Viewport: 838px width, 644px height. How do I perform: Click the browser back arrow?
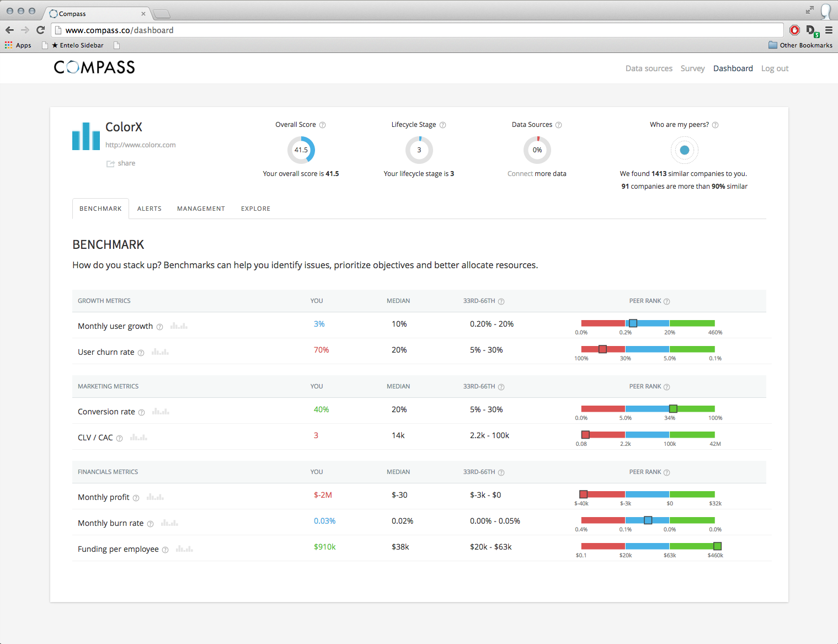9,30
